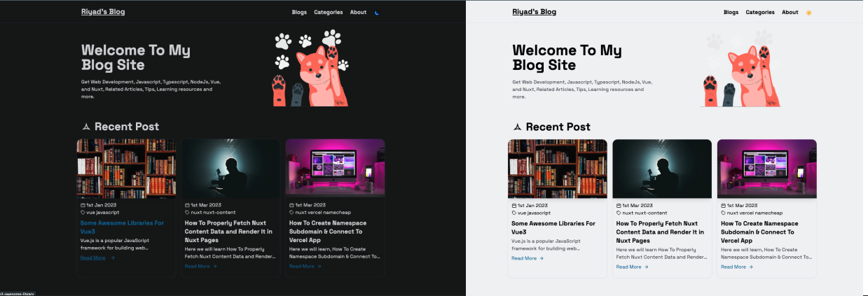Viewport: 868px width, 296px height.
Task: Click Read More arrow under light-page Vue3 post
Action: pyautogui.click(x=542, y=258)
